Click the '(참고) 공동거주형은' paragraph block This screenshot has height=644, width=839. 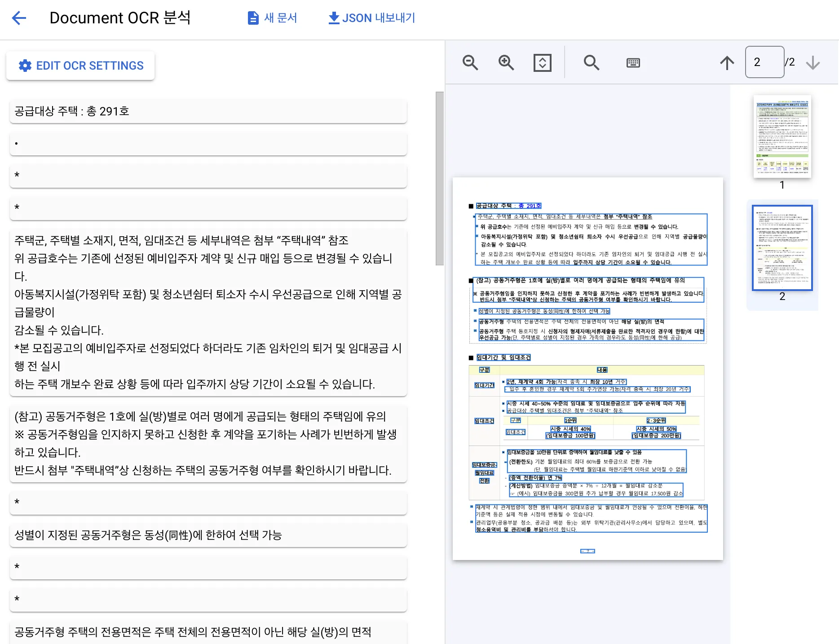[208, 443]
